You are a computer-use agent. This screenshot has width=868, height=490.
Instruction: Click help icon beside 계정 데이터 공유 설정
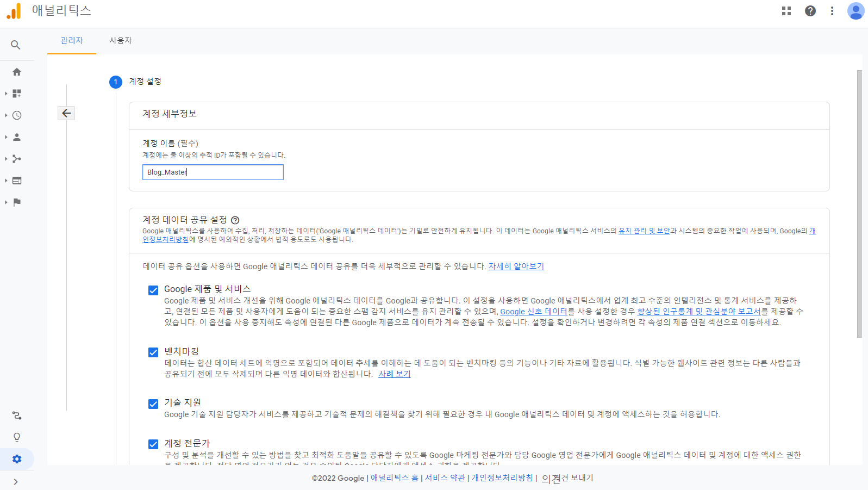click(x=235, y=220)
